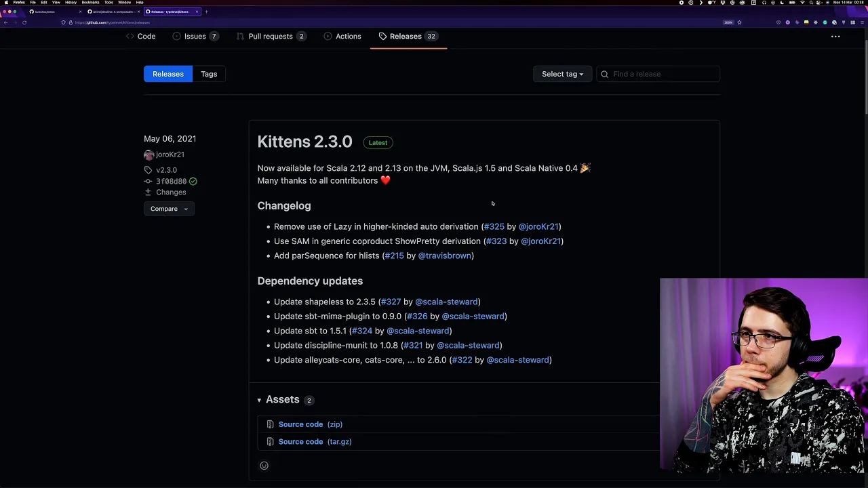The width and height of the screenshot is (868, 488).
Task: Click the blue Releases button
Action: coord(167,74)
